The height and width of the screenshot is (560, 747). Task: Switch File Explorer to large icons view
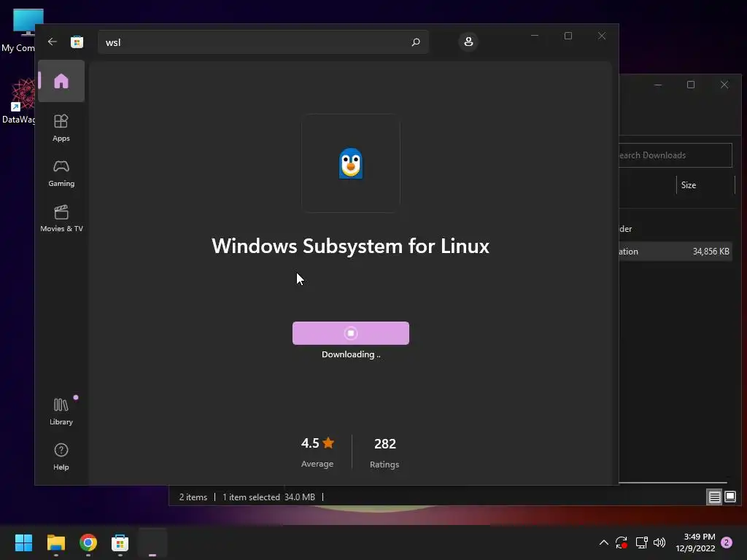[x=729, y=497]
